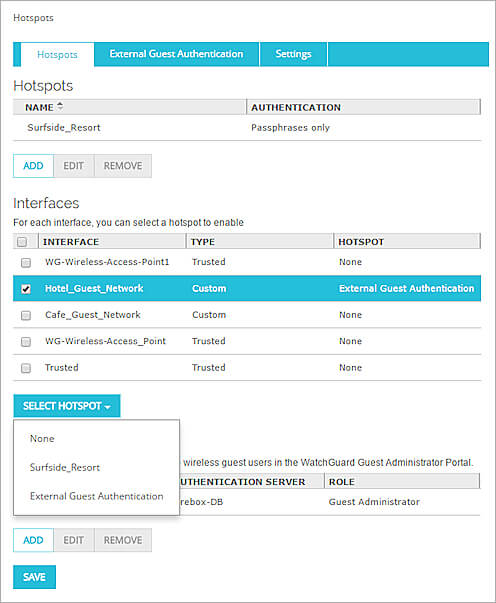This screenshot has width=496, height=603.
Task: Uncheck the Hotel_Guest_Network checkbox
Action: 26,289
